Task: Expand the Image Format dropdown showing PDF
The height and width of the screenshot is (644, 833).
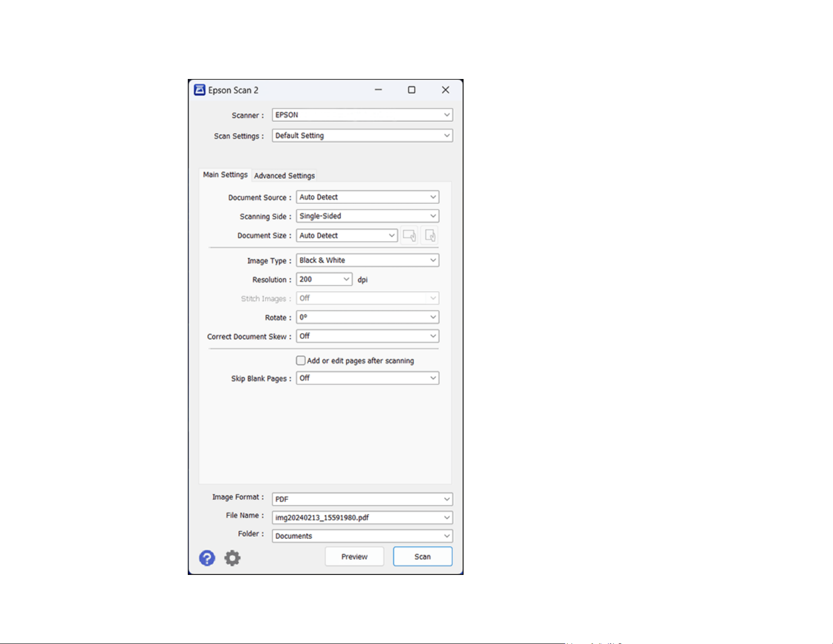Action: (362, 499)
